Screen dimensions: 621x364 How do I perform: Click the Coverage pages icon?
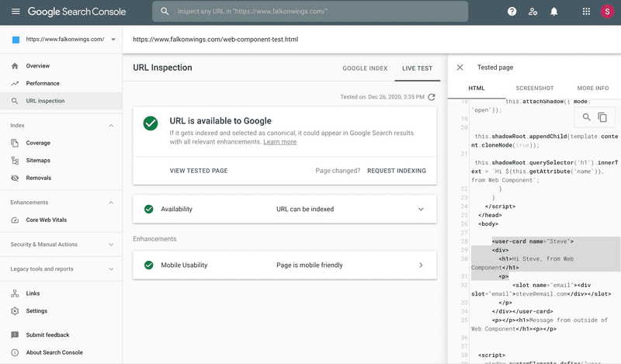click(x=15, y=143)
